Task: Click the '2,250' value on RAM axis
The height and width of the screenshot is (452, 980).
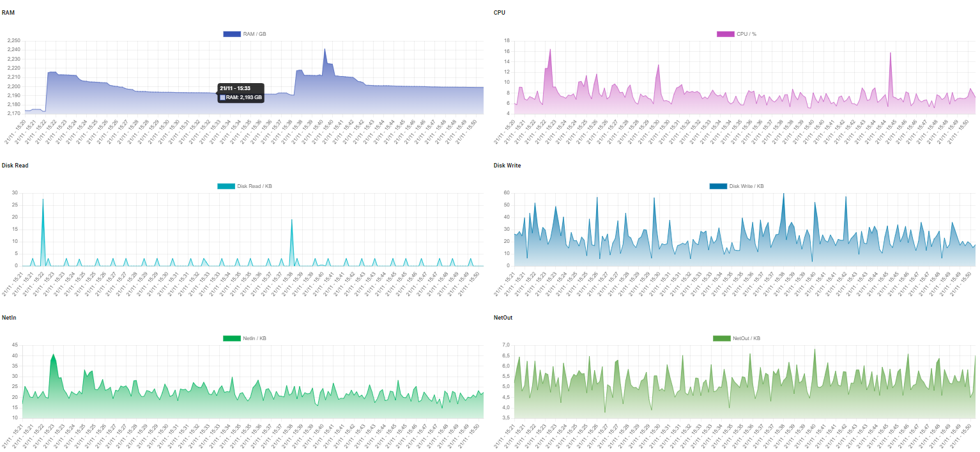Action: tap(13, 40)
